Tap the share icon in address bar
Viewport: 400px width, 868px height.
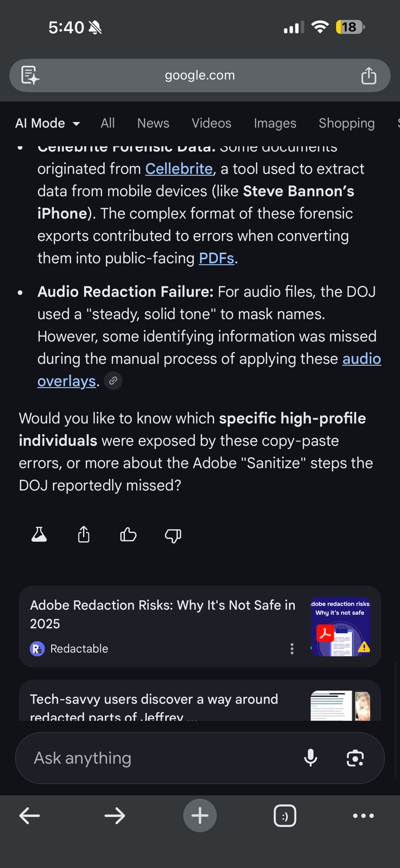tap(369, 76)
